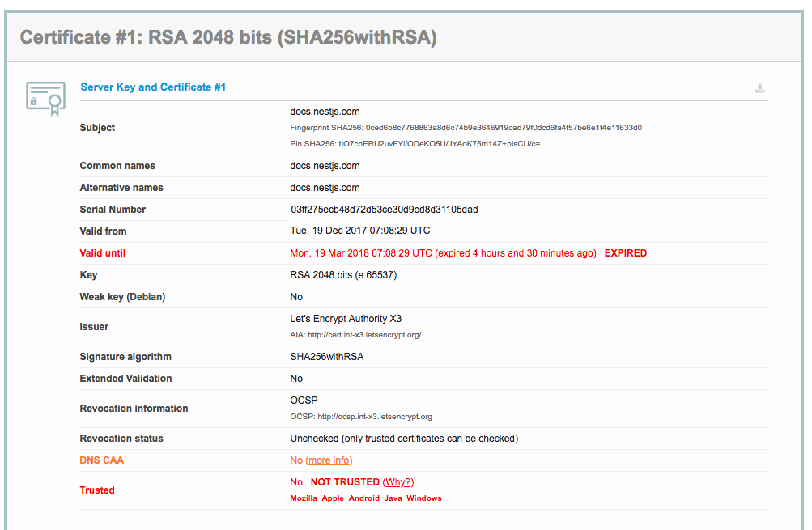The width and height of the screenshot is (812, 530).
Task: Click the 'Extended Validation' row label
Action: point(125,379)
